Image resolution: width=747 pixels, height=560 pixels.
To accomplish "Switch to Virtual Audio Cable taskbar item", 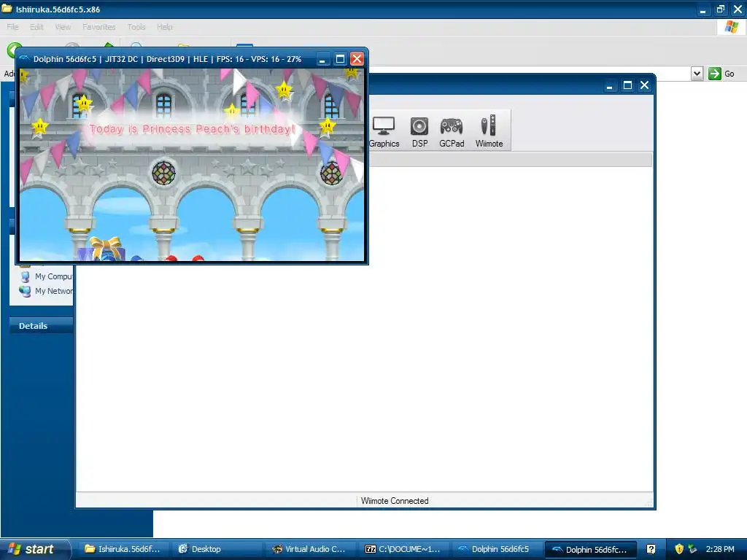I will 309,549.
